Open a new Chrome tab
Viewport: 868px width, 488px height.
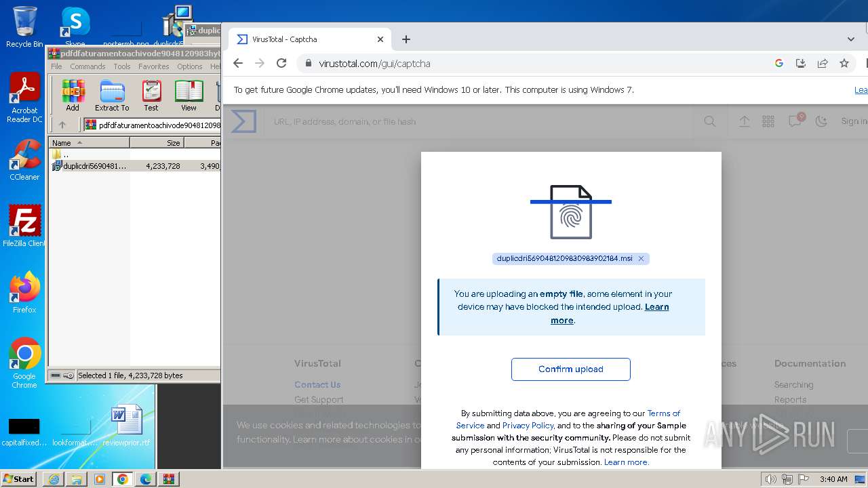tap(406, 39)
